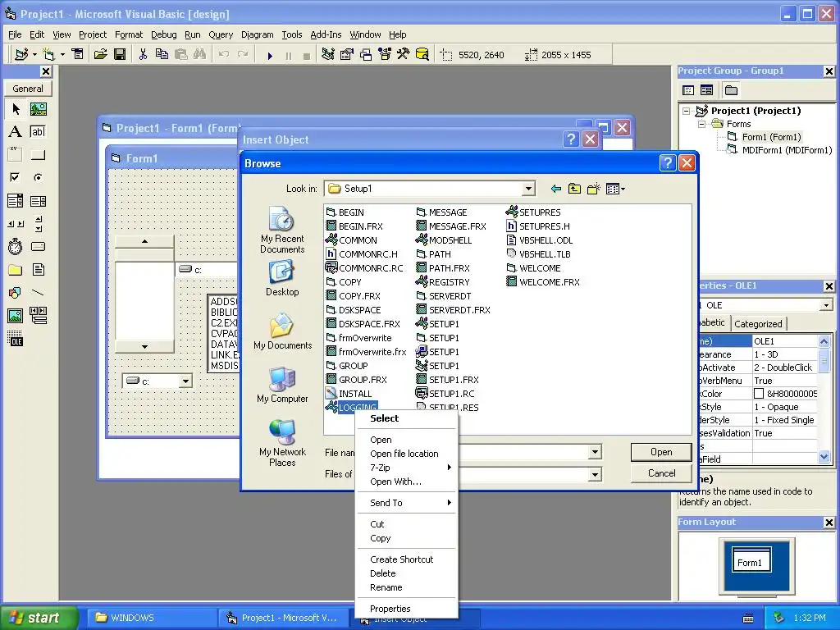
Task: Select the WELCOME.FRX file
Action: pyautogui.click(x=543, y=282)
